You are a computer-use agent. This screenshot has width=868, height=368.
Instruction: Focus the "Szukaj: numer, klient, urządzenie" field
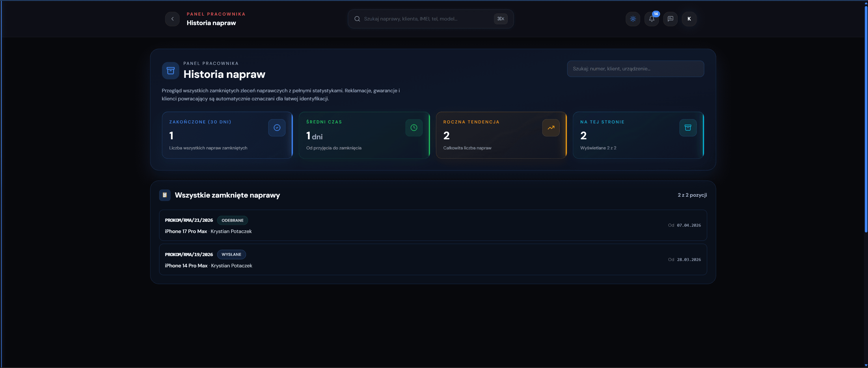point(635,69)
